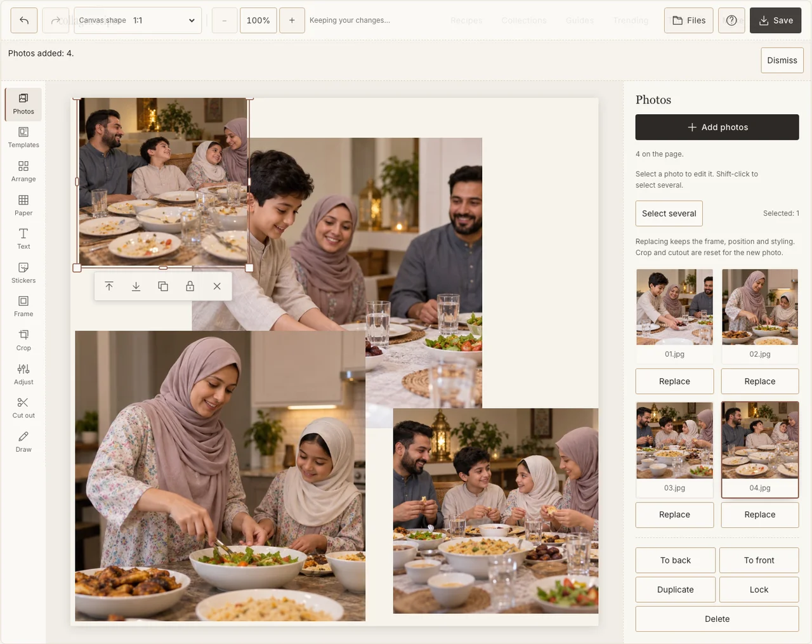Send photo to back via floating toolbar
This screenshot has height=644, width=812.
136,286
